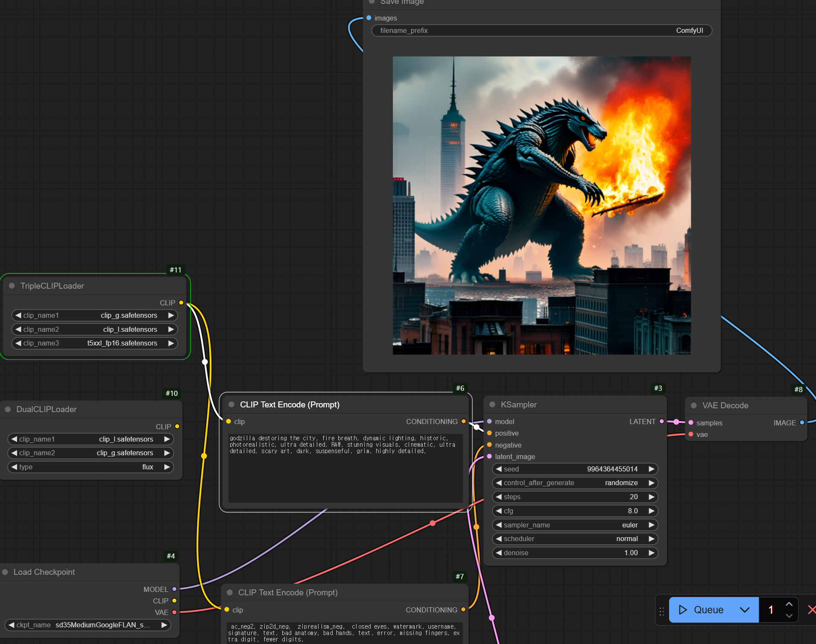Click CONDITIONING output dot of node #6
This screenshot has width=816, height=644.
click(x=463, y=421)
